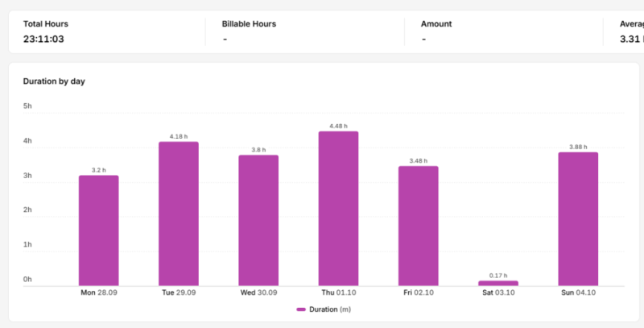The width and height of the screenshot is (644, 328).
Task: Select the Fri 02.10 bar
Action: 418,226
